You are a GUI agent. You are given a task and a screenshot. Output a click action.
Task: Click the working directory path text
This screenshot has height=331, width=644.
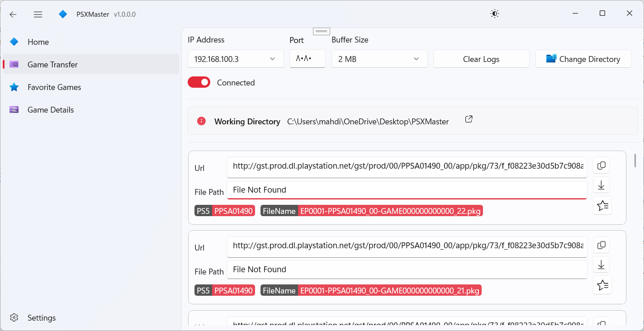pyautogui.click(x=368, y=122)
